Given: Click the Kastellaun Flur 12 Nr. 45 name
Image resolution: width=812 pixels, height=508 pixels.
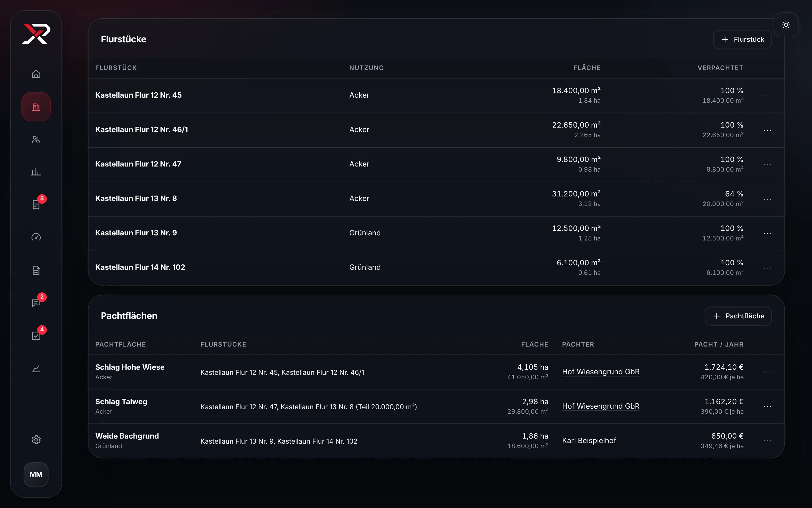Looking at the screenshot, I should [x=138, y=95].
